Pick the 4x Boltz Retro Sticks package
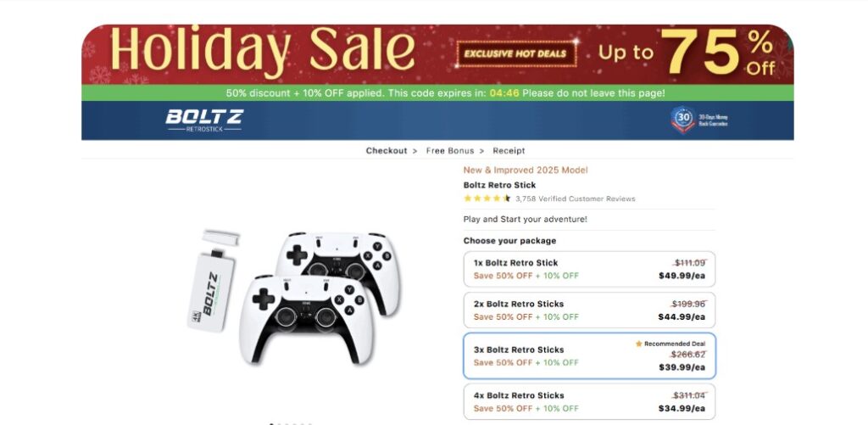 [x=589, y=401]
